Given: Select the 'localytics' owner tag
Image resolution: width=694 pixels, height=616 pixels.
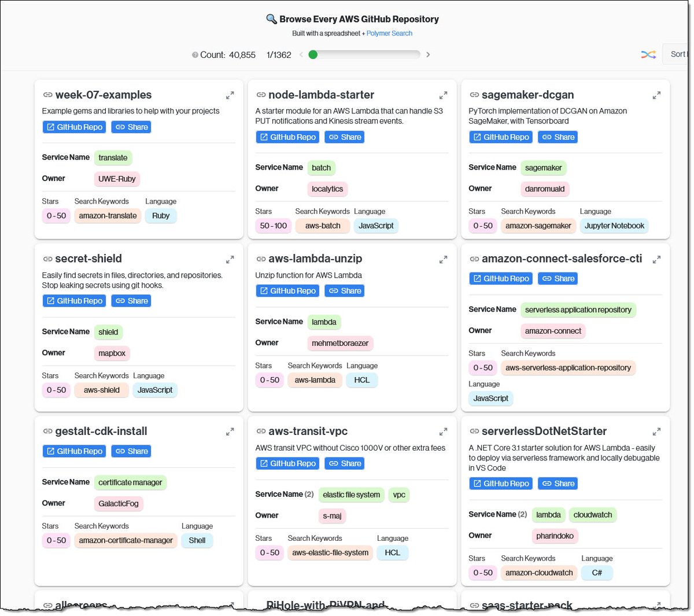Looking at the screenshot, I should [x=327, y=189].
